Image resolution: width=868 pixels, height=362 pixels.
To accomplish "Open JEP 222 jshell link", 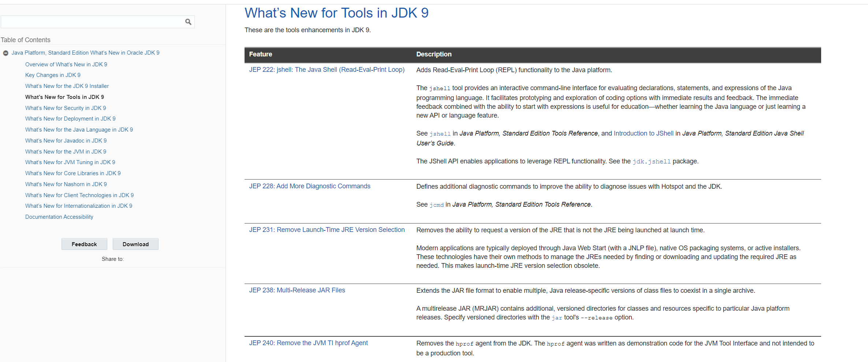I will (x=327, y=70).
